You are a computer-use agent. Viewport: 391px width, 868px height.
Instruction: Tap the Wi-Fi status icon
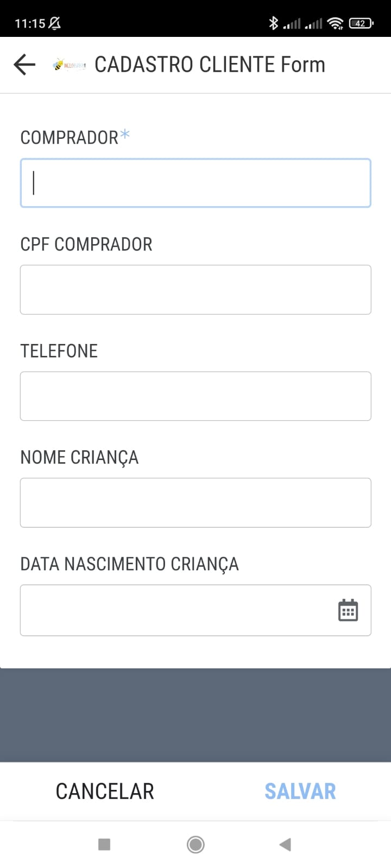[x=336, y=23]
